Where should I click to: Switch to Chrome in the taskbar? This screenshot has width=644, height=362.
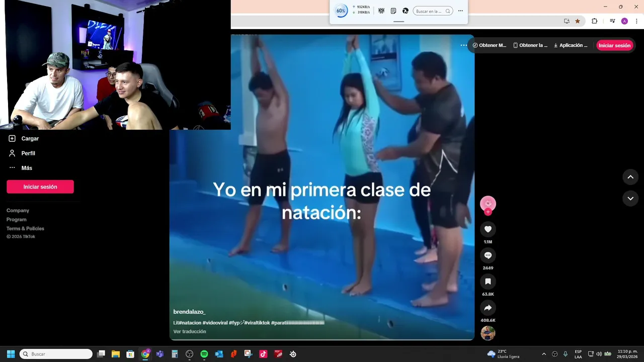[x=145, y=354]
